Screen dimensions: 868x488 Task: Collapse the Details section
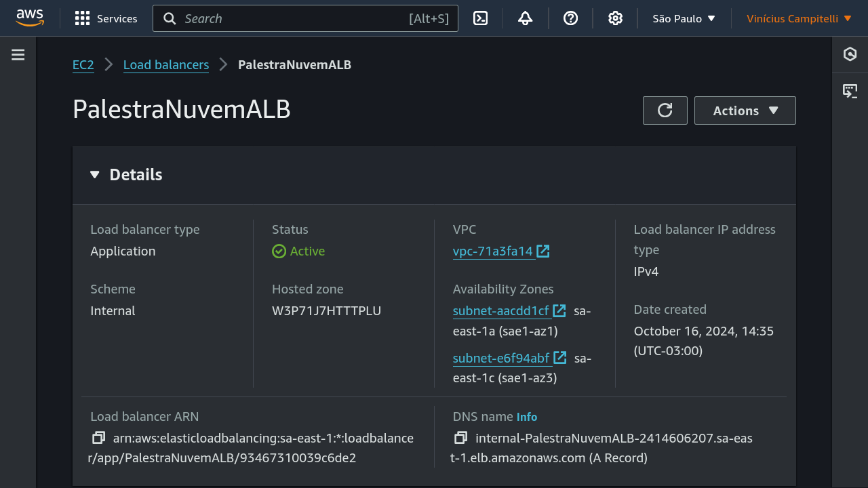click(94, 175)
